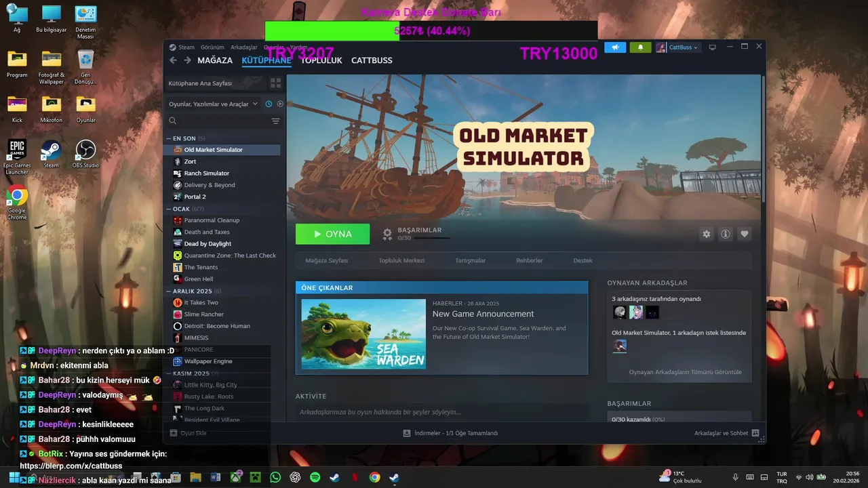Open Destek link
This screenshot has height=488, width=868.
[583, 260]
